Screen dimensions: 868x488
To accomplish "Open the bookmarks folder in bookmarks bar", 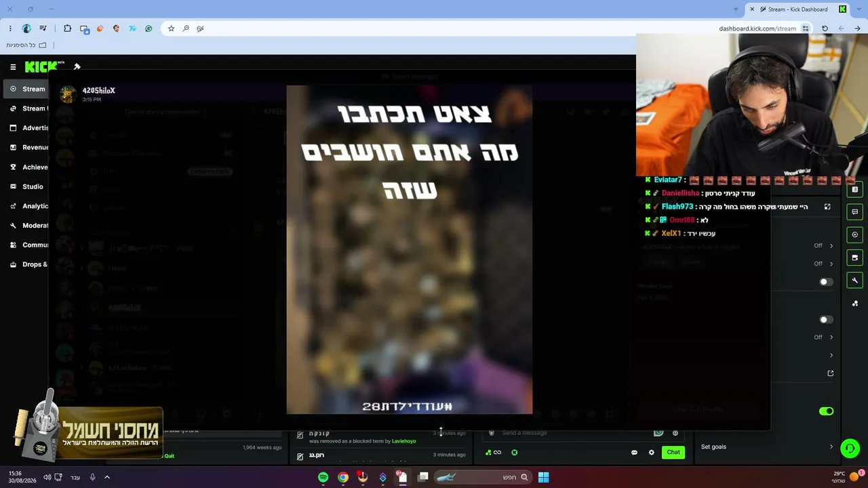I will (x=26, y=45).
